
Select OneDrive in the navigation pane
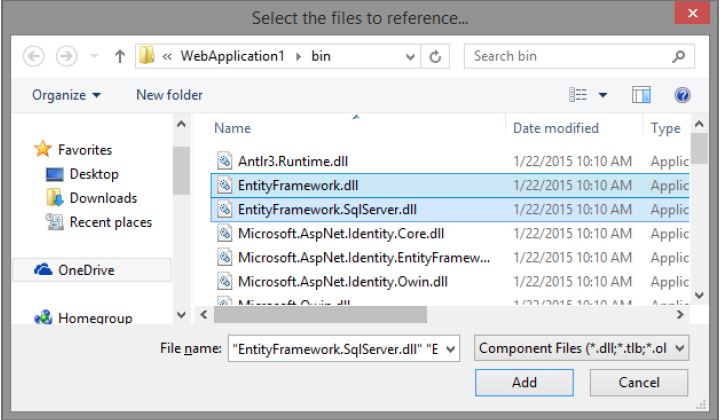86,270
